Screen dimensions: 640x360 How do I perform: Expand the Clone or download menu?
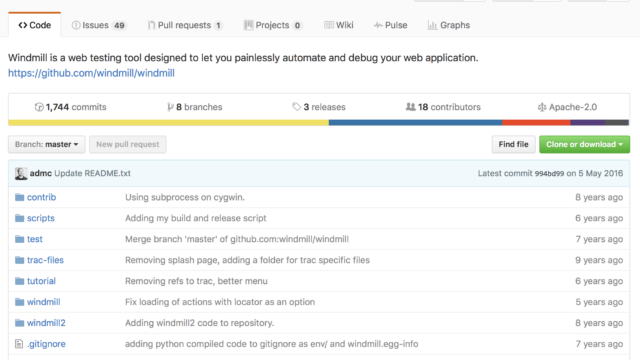(x=584, y=144)
